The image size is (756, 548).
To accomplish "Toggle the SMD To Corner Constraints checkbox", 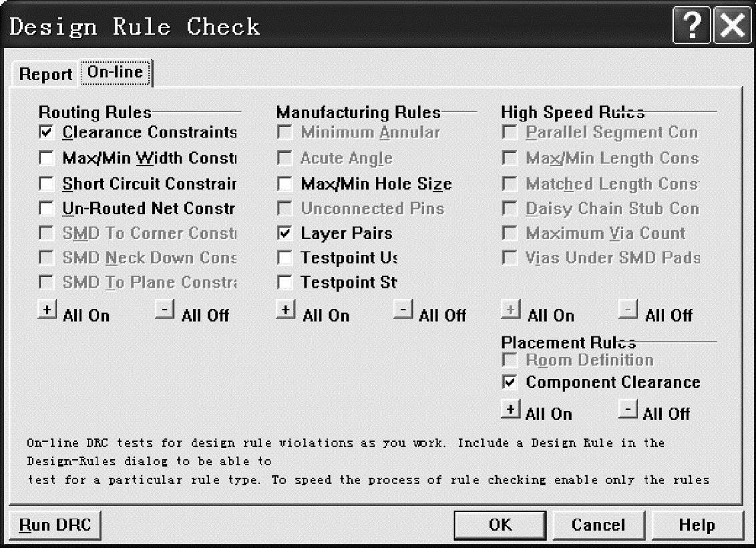I will (46, 233).
